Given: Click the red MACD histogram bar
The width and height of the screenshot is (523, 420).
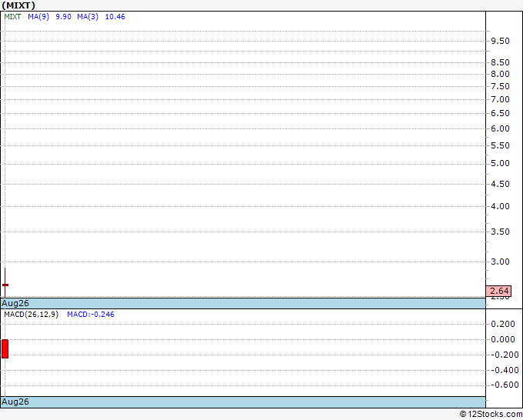Looking at the screenshot, I should click(5, 348).
